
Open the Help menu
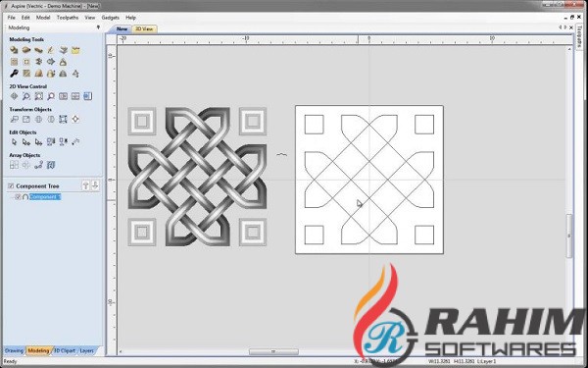pos(130,18)
